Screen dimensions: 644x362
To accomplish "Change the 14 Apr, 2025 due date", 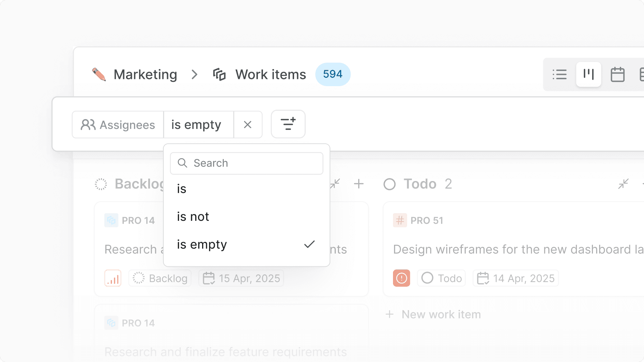I will (x=516, y=278).
